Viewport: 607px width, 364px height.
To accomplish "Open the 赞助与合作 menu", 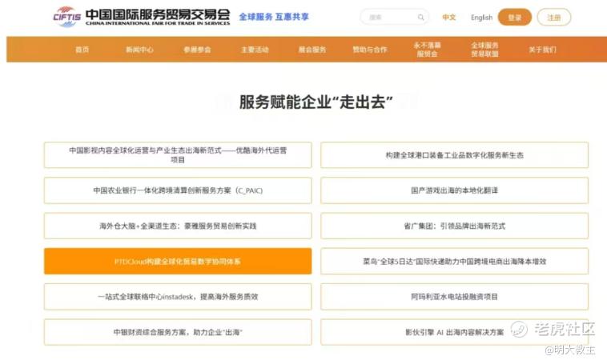I will pyautogui.click(x=370, y=50).
